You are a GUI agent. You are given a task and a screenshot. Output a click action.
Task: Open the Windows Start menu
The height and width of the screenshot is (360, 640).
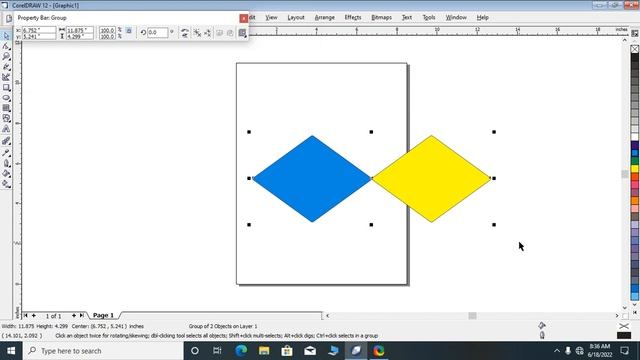tap(11, 351)
